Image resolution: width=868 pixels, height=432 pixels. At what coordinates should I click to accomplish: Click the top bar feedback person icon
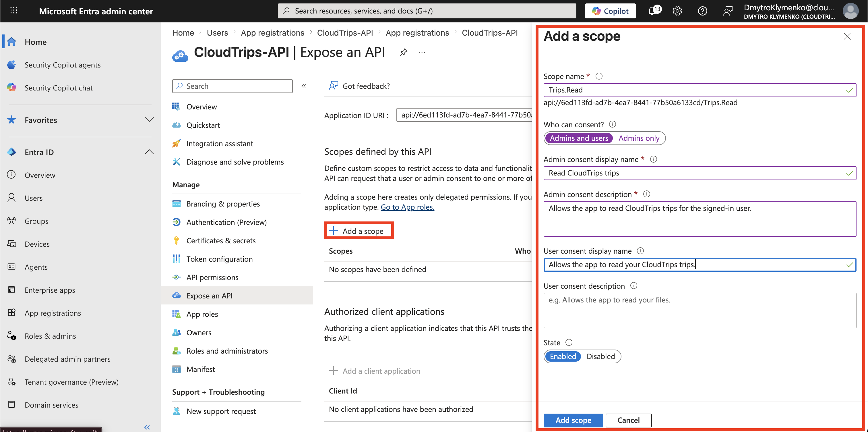point(727,11)
